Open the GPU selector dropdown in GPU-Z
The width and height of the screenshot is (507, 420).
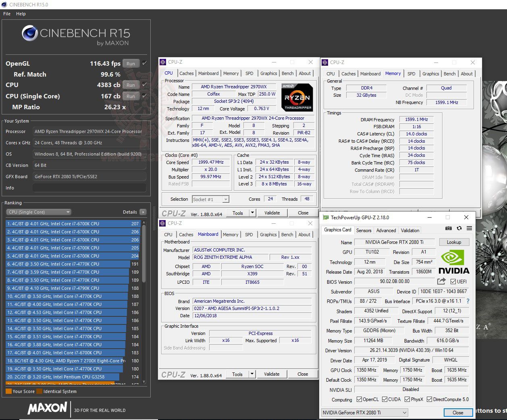pos(365,412)
